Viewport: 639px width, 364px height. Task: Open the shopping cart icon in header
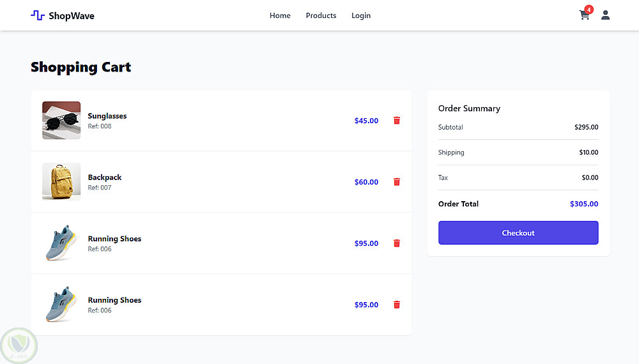[583, 16]
